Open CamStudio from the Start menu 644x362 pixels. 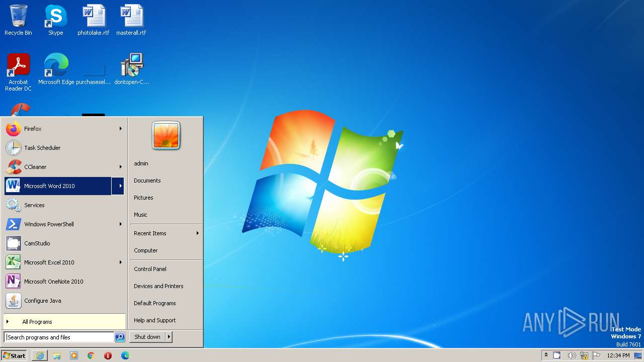pyautogui.click(x=64, y=243)
